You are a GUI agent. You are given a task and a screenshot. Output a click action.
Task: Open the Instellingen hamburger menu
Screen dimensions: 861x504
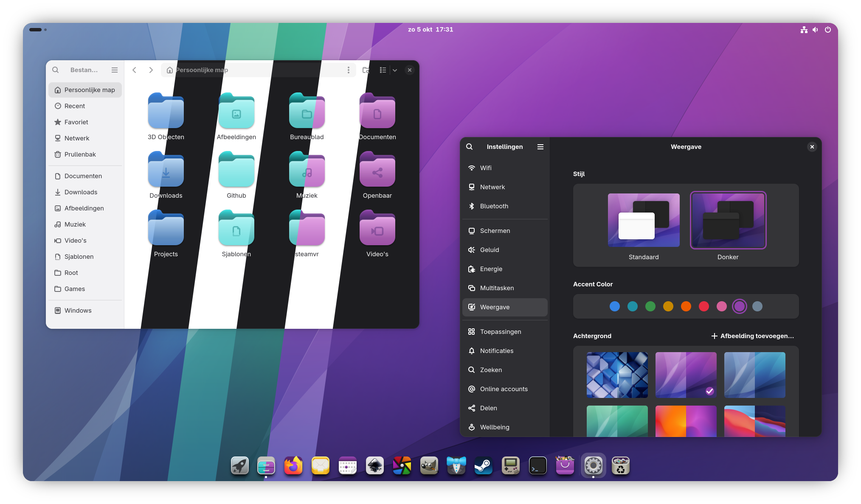[540, 147]
